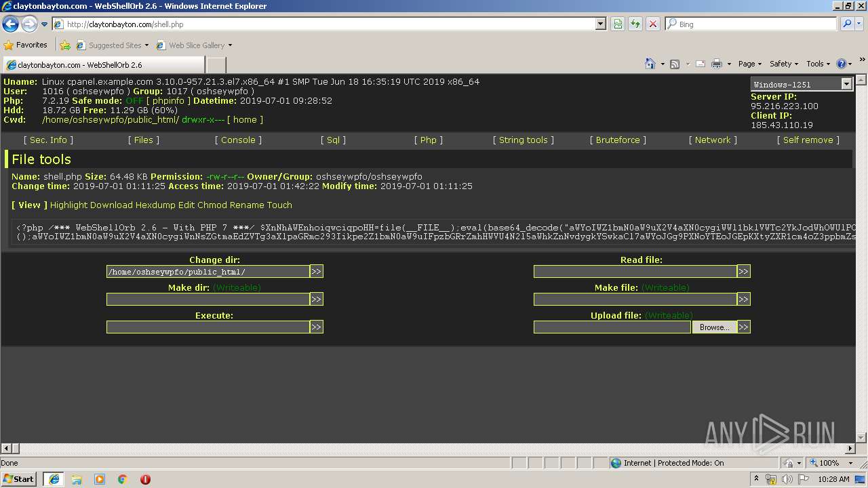
Task: Click the browser Forward arrow button
Action: 29,24
